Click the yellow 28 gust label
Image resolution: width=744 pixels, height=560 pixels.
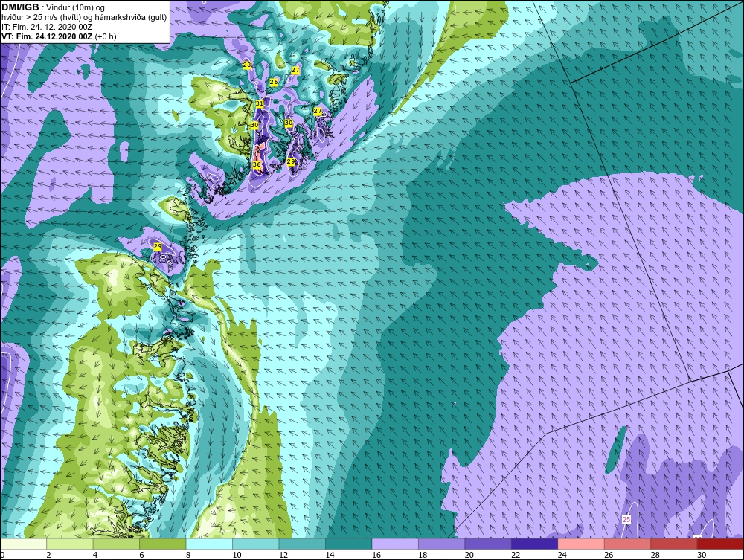[x=247, y=65]
